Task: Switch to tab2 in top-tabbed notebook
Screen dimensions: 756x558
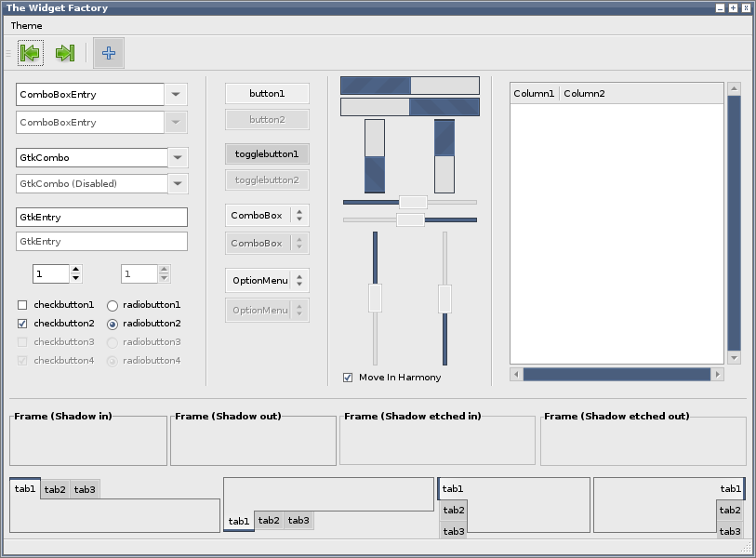Action: click(x=55, y=489)
